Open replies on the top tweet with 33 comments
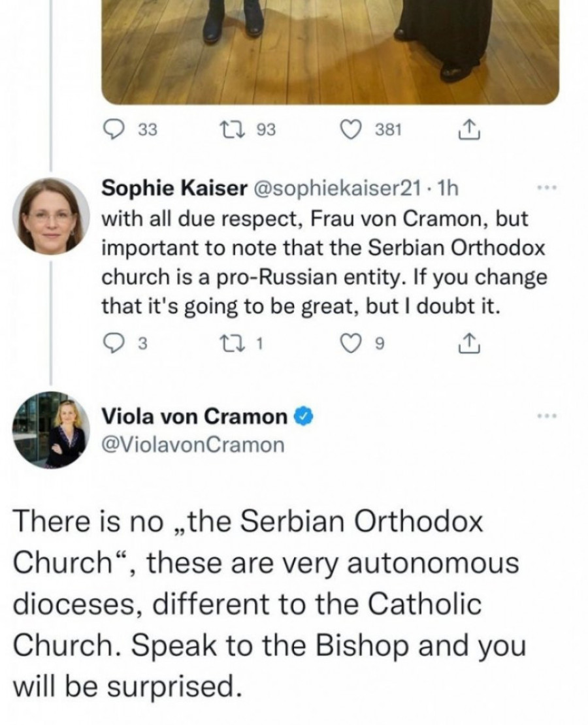Screen dimensions: 588x725 [116, 130]
